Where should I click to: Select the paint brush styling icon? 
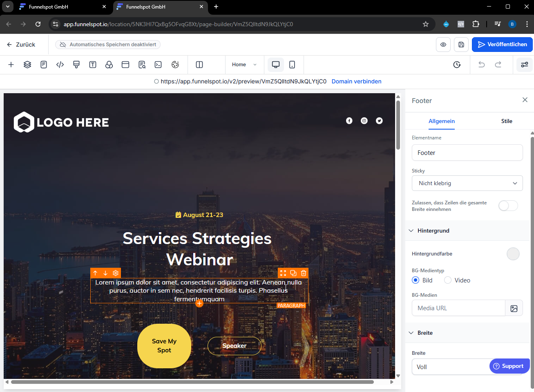[x=76, y=65]
